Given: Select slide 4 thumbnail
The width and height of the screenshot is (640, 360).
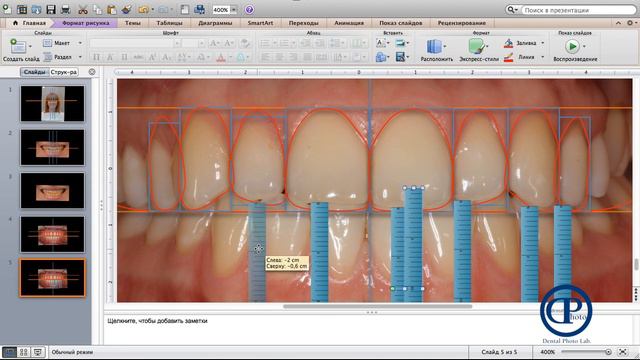Looking at the screenshot, I should pyautogui.click(x=53, y=234).
